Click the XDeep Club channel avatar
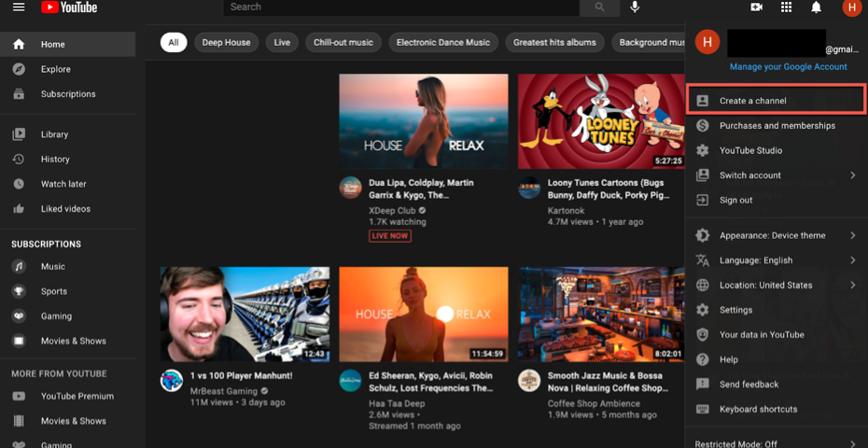 click(350, 188)
